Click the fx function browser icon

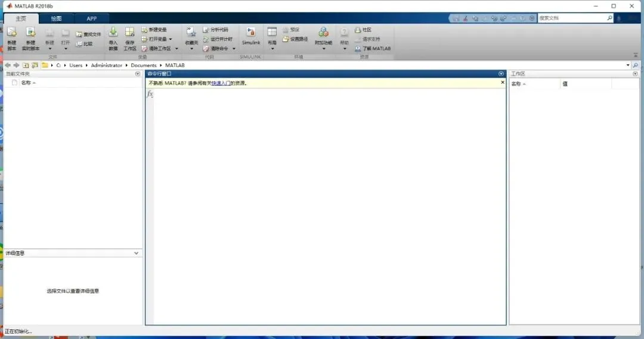[x=150, y=94]
